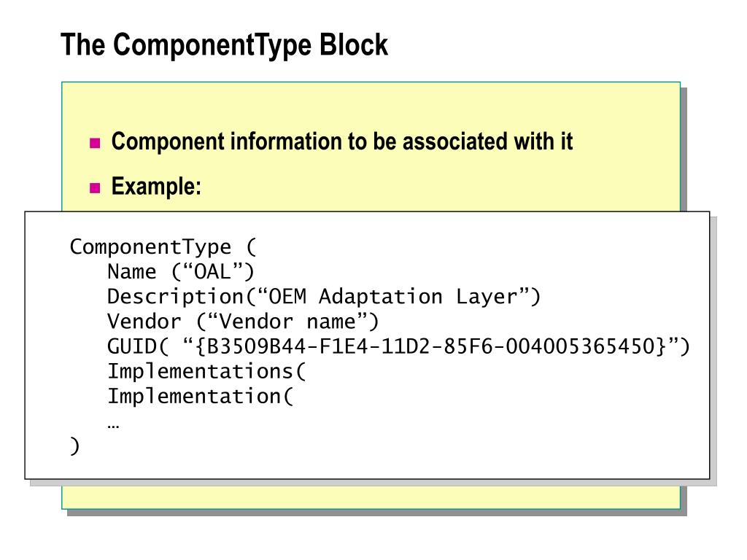Click the singular 'Implementation(' code line
The width and height of the screenshot is (747, 560).
coord(200,396)
